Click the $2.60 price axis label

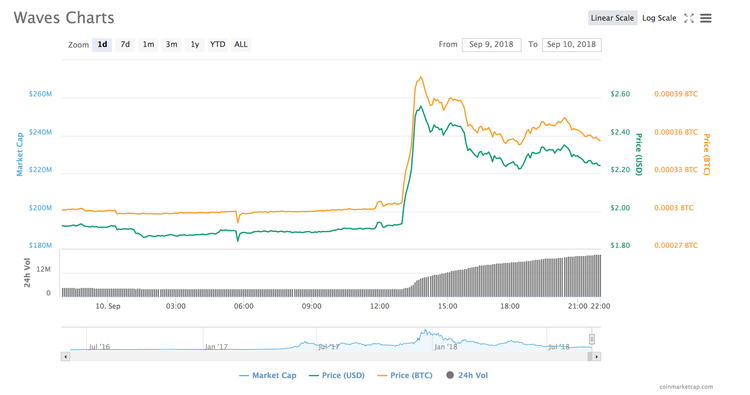(x=620, y=94)
